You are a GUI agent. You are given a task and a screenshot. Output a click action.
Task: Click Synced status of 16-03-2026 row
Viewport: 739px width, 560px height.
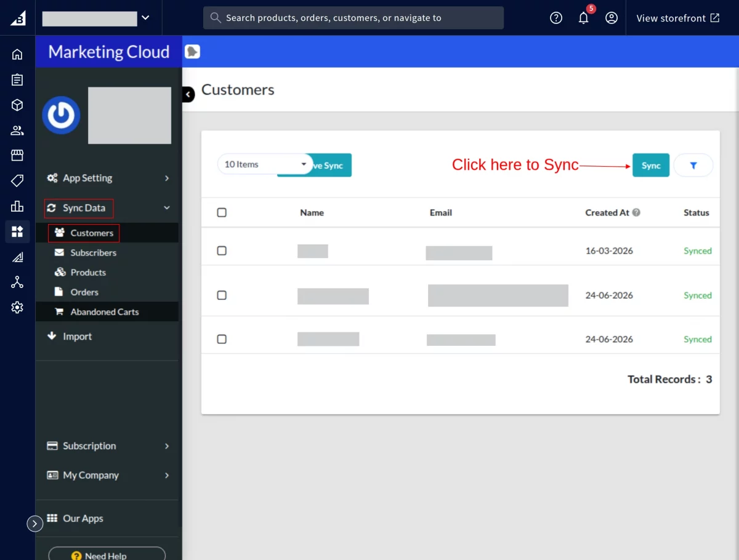click(698, 250)
